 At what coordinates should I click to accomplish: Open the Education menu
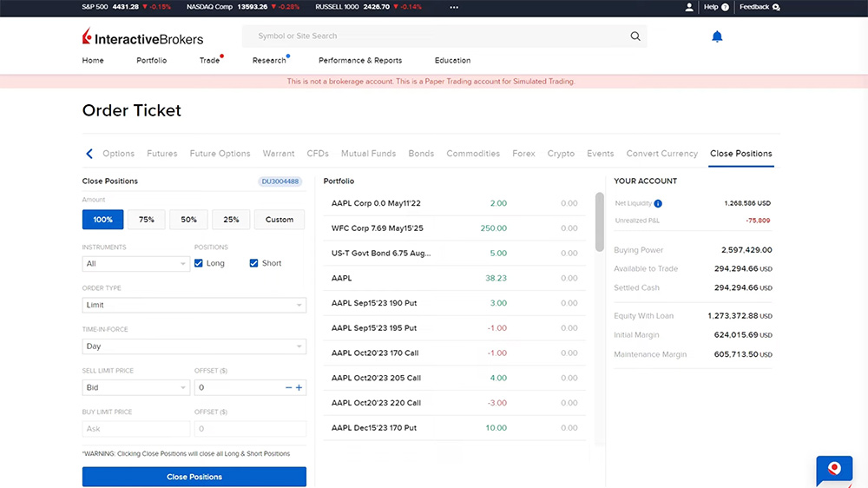(x=452, y=61)
